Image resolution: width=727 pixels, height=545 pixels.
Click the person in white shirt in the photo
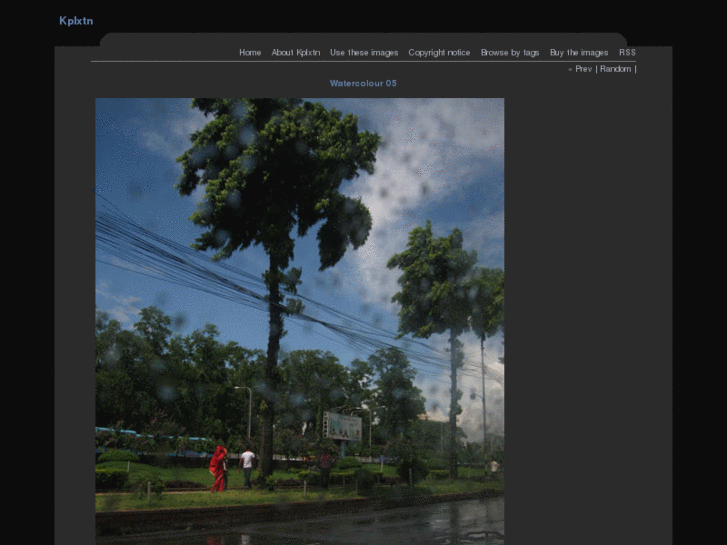248,466
